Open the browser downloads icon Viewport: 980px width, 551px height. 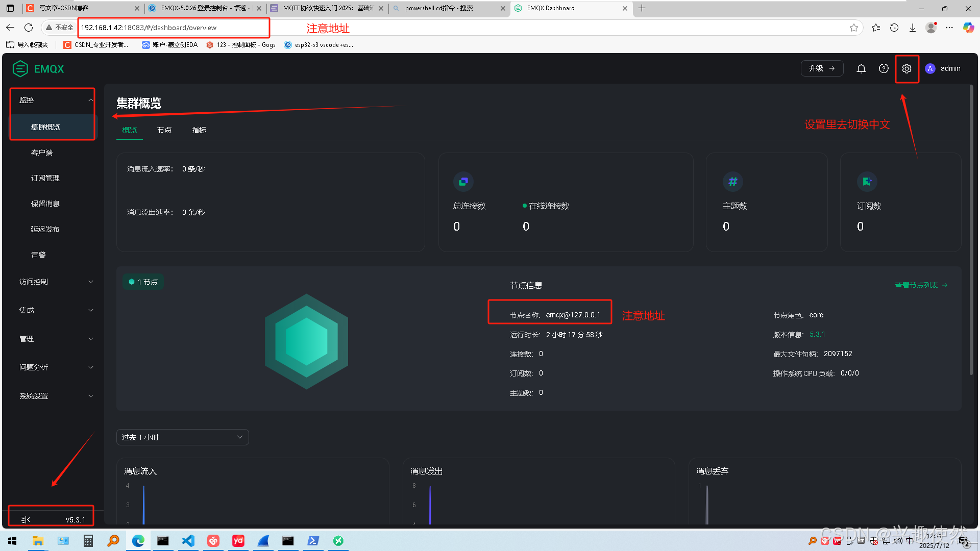pyautogui.click(x=913, y=28)
